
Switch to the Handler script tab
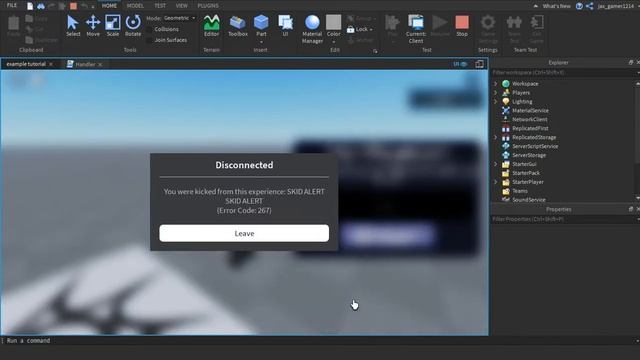85,64
